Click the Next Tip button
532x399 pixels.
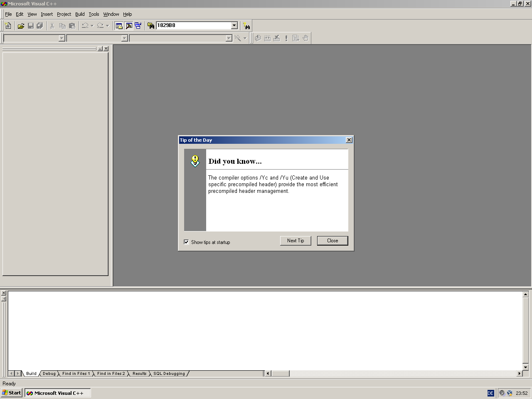(296, 241)
